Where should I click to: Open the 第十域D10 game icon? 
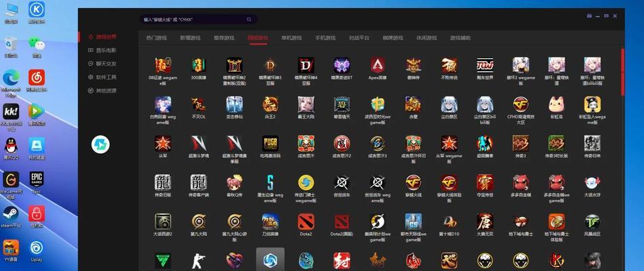(449, 222)
